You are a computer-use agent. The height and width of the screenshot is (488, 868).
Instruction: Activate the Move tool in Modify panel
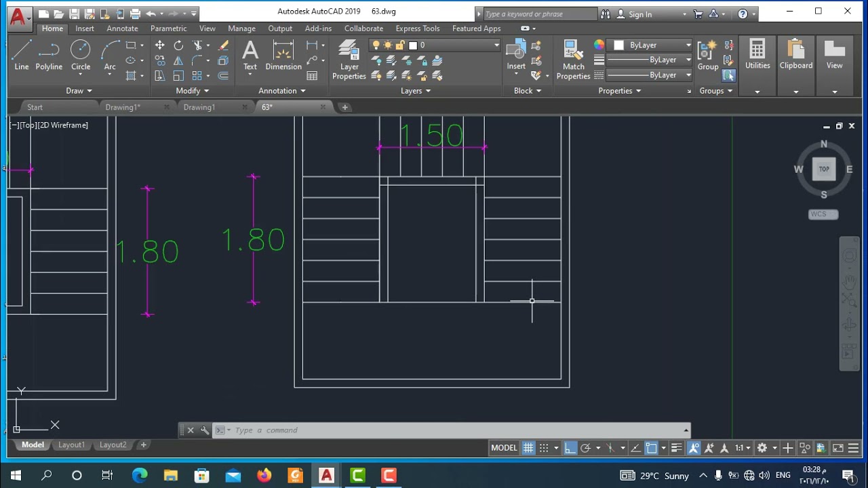point(159,45)
